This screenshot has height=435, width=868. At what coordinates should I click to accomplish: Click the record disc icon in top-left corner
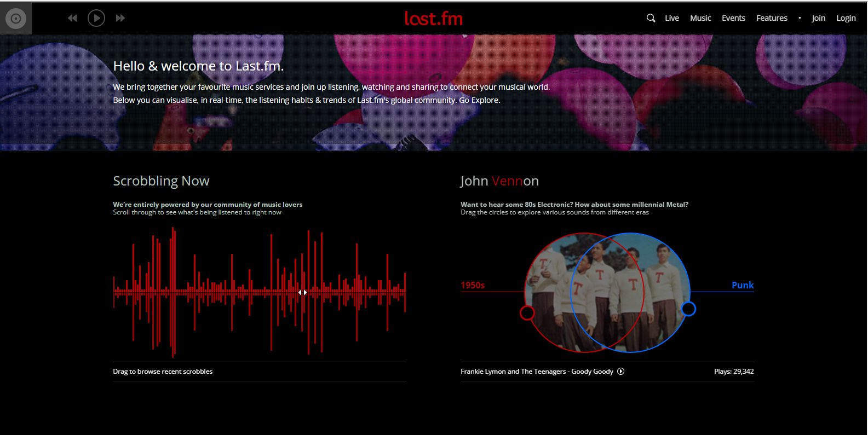15,19
